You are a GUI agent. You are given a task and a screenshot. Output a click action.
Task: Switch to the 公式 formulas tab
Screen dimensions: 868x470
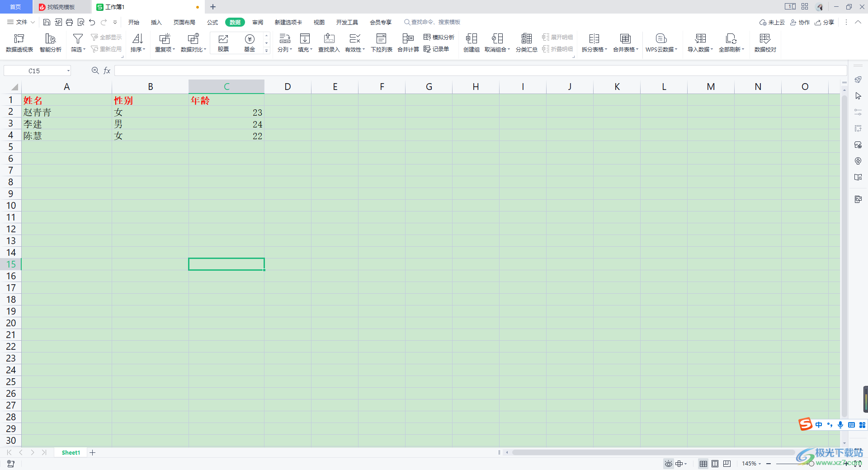coord(212,22)
